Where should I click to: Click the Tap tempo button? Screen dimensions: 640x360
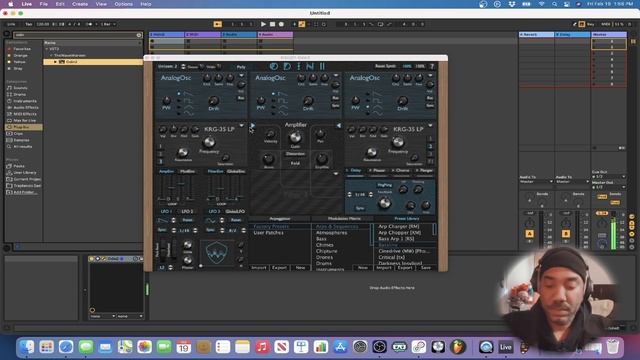tap(29, 24)
